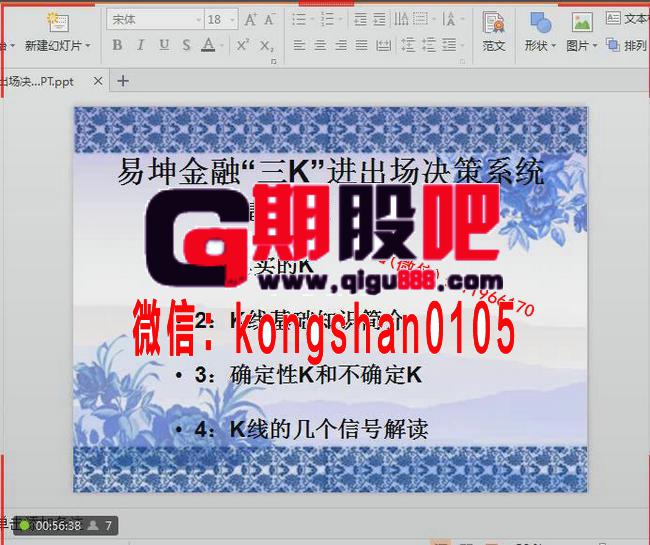
Task: Apply numbered list formatting
Action: point(327,19)
